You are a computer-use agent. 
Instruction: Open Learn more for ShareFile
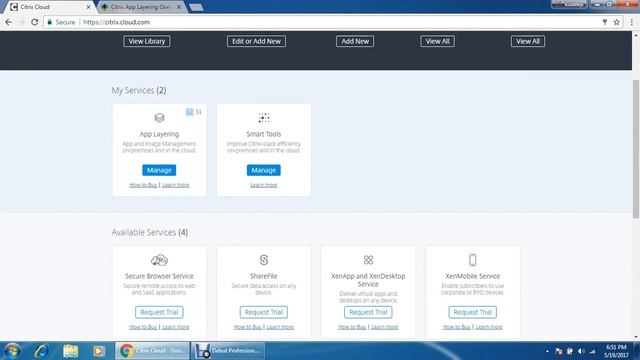click(x=280, y=327)
